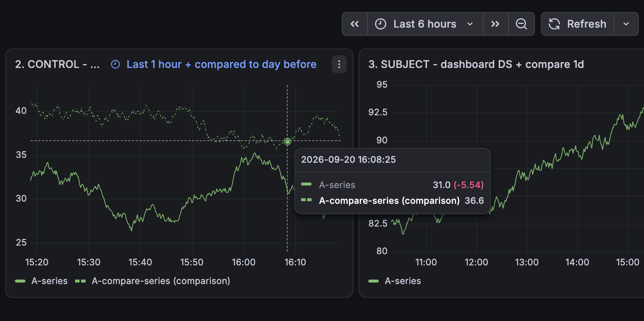Click the 92.5 label on SUBJECT y-axis
Image resolution: width=644 pixels, height=321 pixels.
click(378, 112)
